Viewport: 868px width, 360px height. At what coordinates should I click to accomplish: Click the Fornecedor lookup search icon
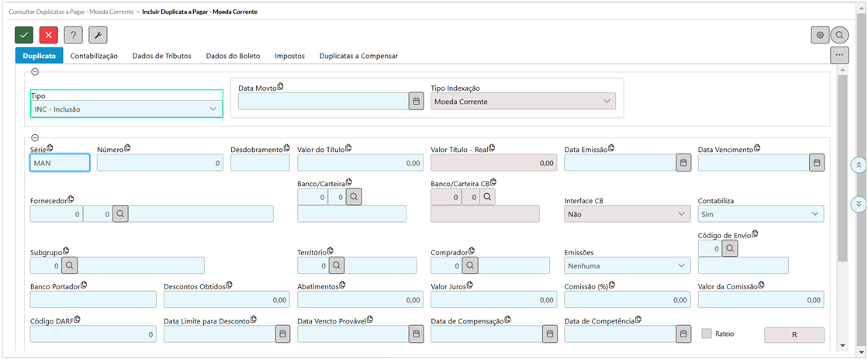tap(120, 213)
